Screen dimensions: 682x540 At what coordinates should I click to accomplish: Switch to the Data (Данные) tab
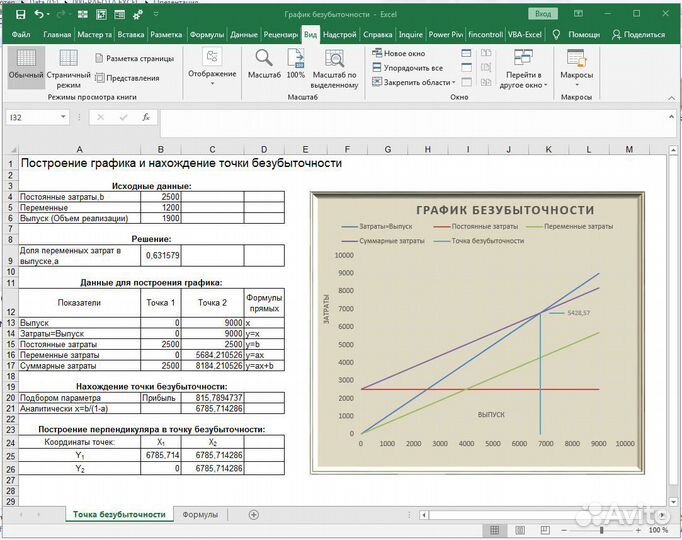(244, 34)
